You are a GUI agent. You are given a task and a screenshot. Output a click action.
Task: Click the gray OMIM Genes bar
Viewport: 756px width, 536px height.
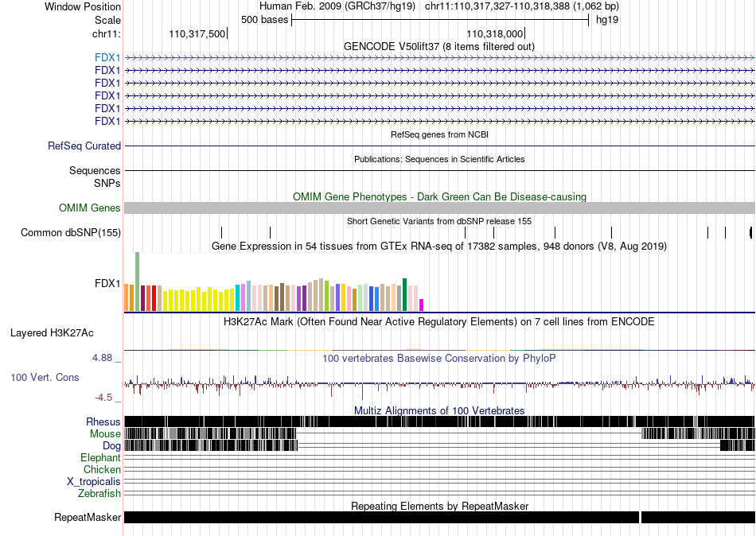click(439, 208)
